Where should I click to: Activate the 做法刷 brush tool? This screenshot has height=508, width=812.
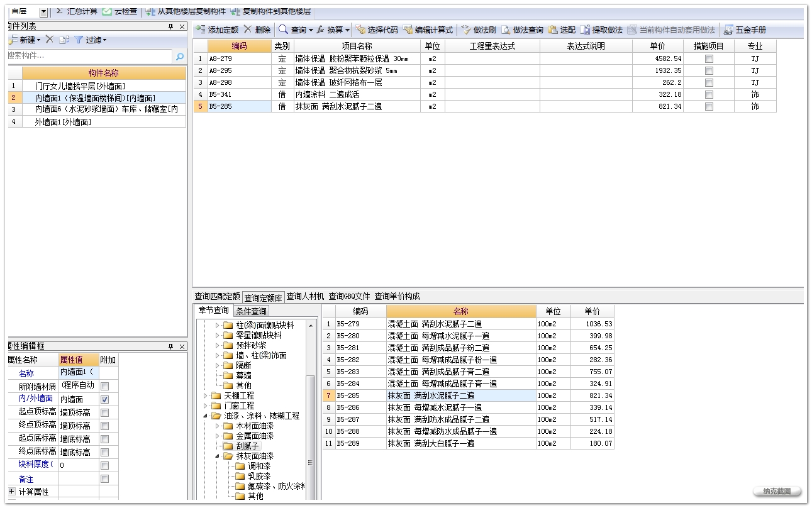pos(479,30)
